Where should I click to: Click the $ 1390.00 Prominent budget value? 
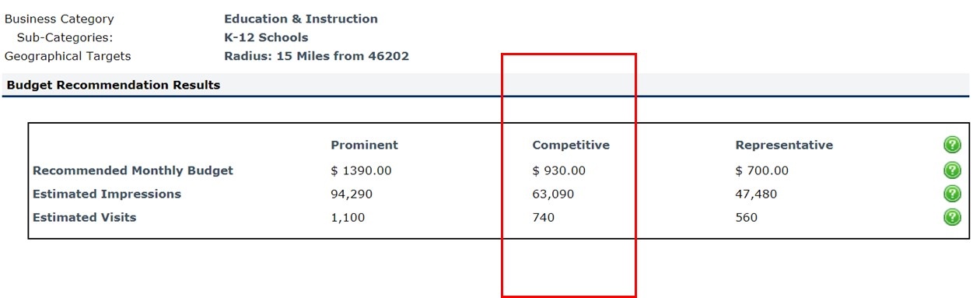tap(361, 171)
